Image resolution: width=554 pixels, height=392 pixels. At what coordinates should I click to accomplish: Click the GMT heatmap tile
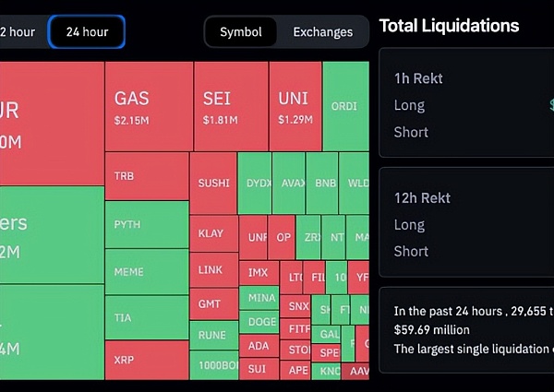213,303
